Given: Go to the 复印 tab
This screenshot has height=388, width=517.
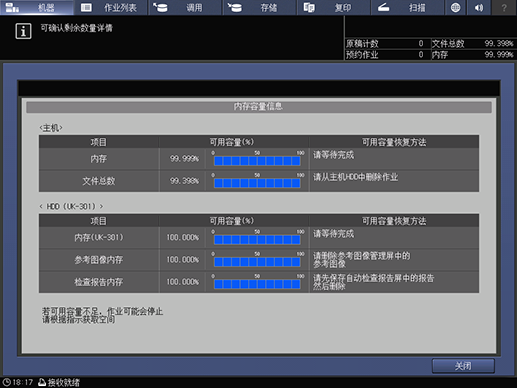Looking at the screenshot, I should pos(334,7).
